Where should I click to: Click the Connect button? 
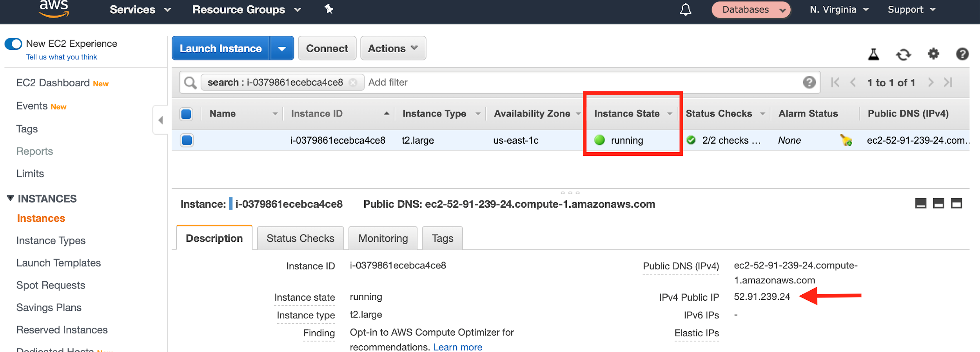tap(327, 48)
